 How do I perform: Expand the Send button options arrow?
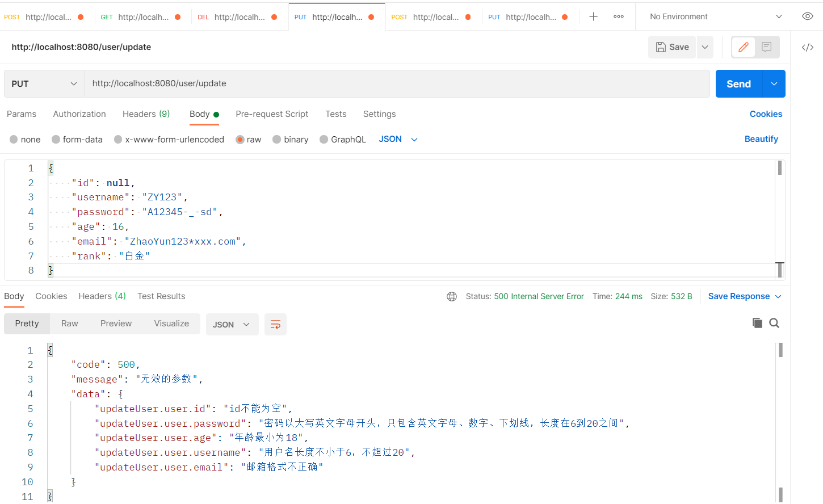click(x=774, y=83)
